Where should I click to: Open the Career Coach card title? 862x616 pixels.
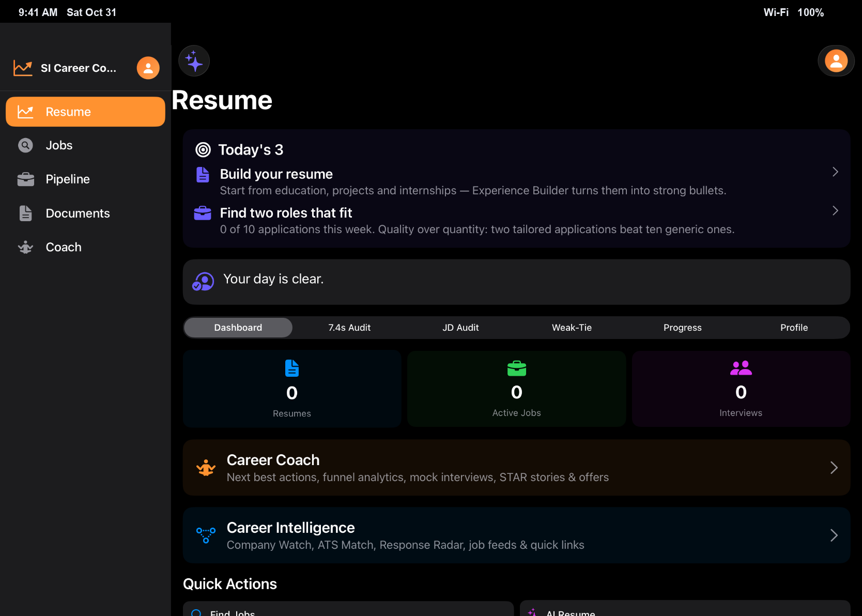click(x=273, y=460)
